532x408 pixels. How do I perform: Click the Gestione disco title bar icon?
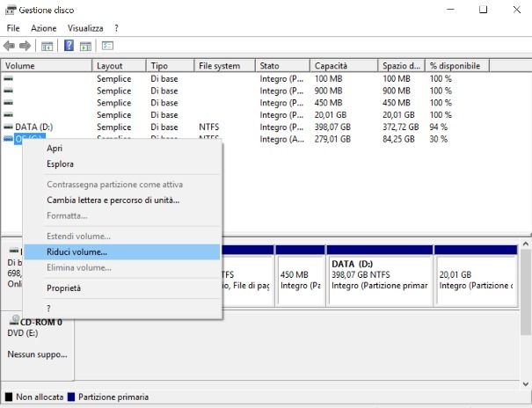[x=11, y=10]
